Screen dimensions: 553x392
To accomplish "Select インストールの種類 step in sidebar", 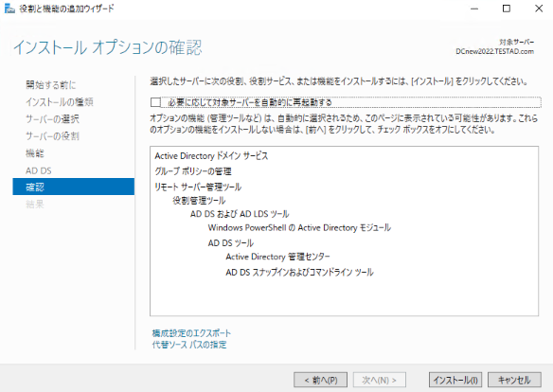I will (x=60, y=102).
